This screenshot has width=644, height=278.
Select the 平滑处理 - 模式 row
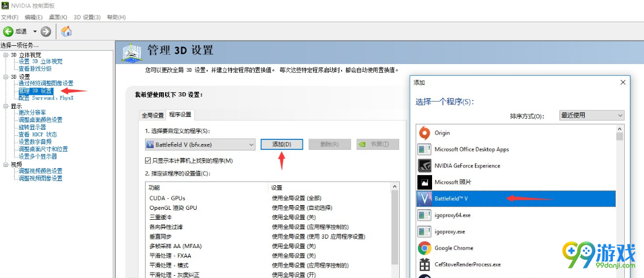click(268, 265)
